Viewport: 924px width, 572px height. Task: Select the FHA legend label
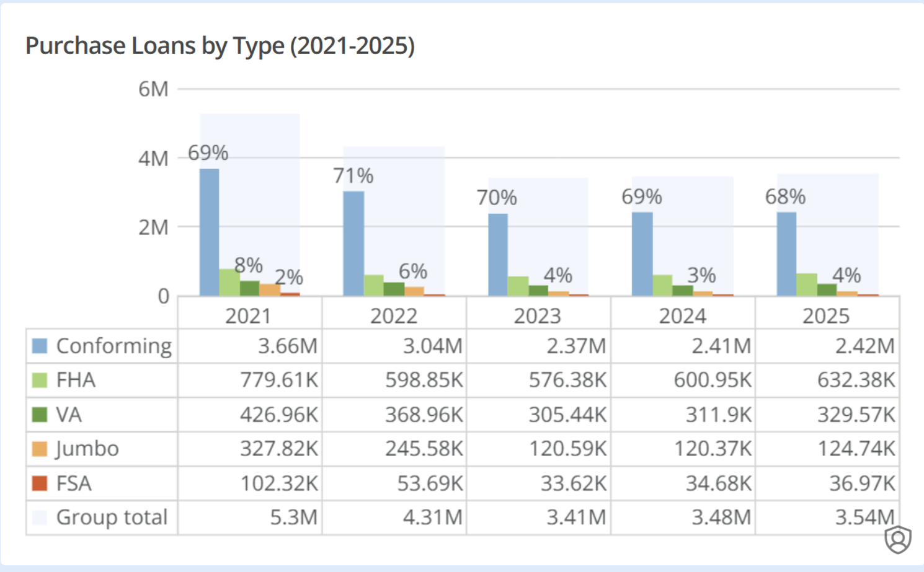tap(76, 380)
